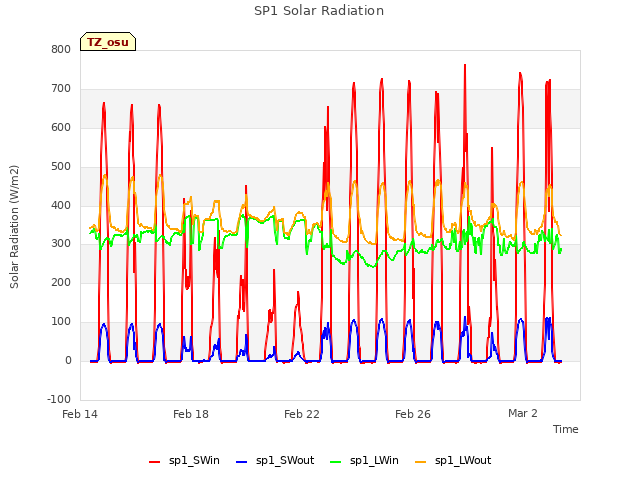Click the Mar 2 x-axis tick label

pyautogui.click(x=522, y=413)
